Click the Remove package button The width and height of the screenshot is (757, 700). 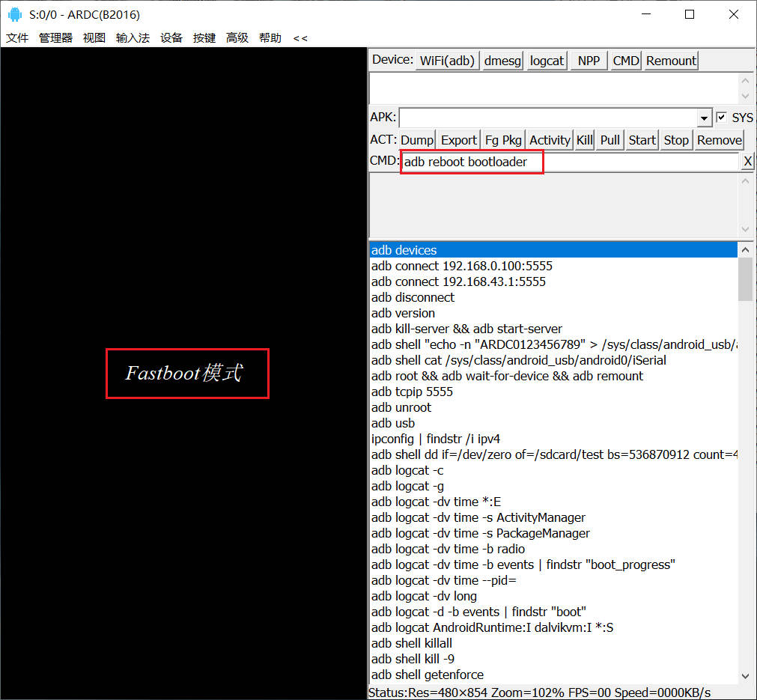tap(719, 140)
